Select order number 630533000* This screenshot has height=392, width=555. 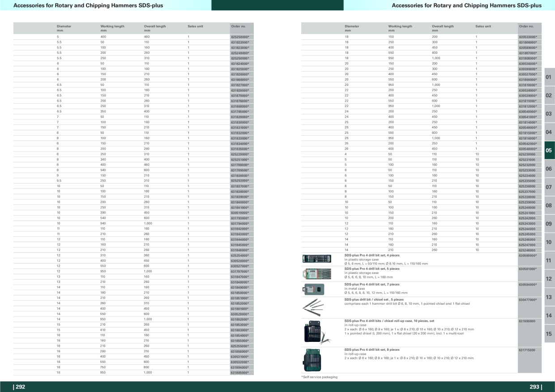click(528, 37)
